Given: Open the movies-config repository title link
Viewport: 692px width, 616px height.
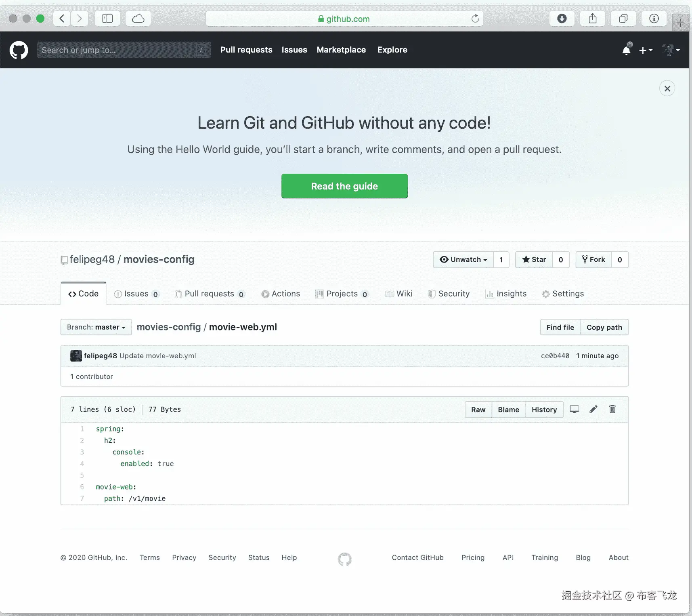Looking at the screenshot, I should coord(159,259).
